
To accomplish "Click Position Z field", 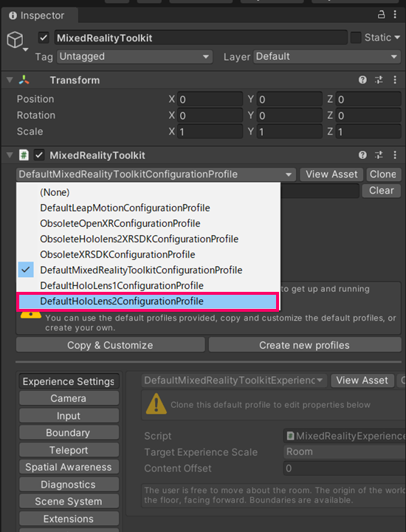I will 368,99.
